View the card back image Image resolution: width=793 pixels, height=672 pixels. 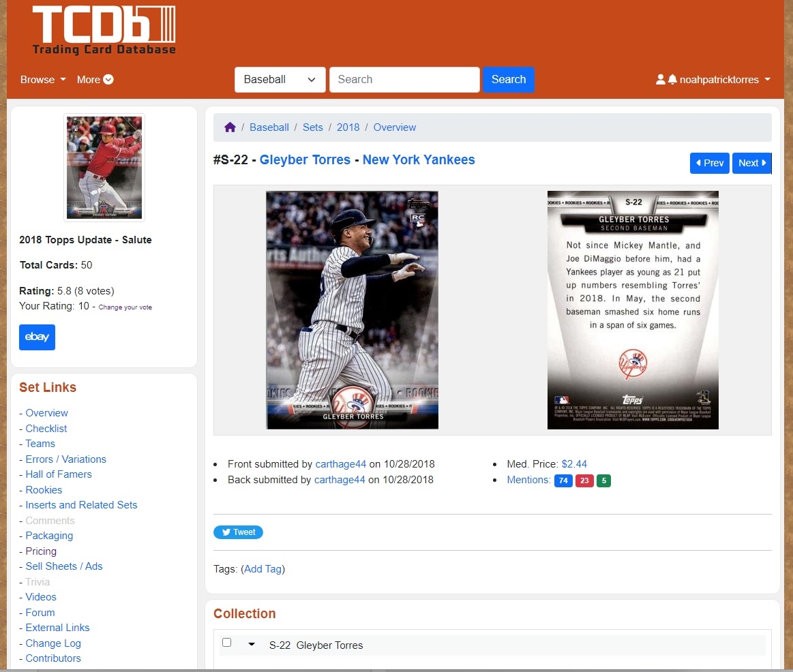click(633, 310)
